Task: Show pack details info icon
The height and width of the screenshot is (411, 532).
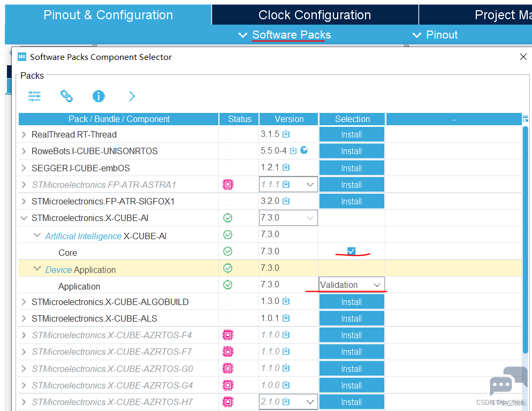Action: [98, 96]
